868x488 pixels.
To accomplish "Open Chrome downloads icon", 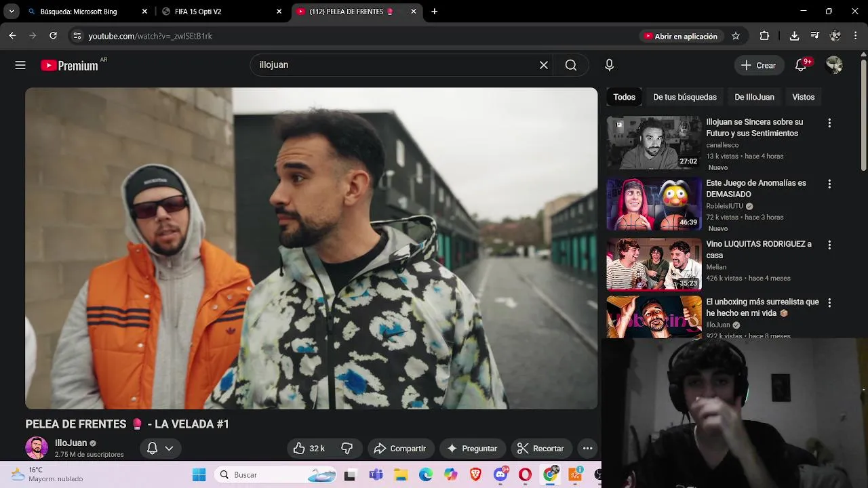I will (794, 36).
